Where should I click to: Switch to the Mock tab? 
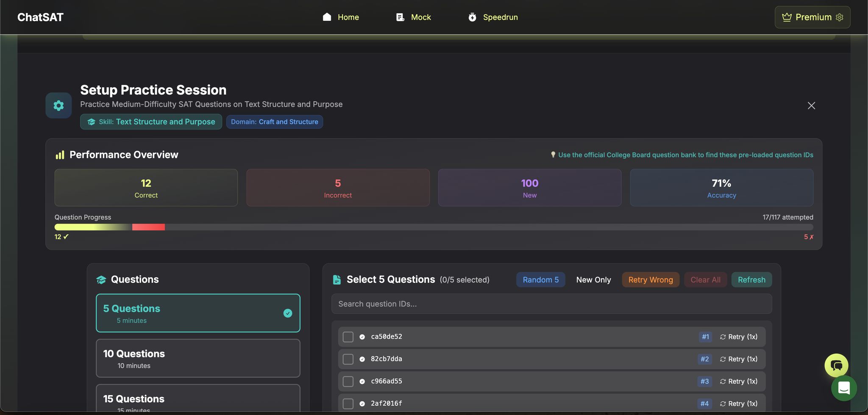pos(413,17)
